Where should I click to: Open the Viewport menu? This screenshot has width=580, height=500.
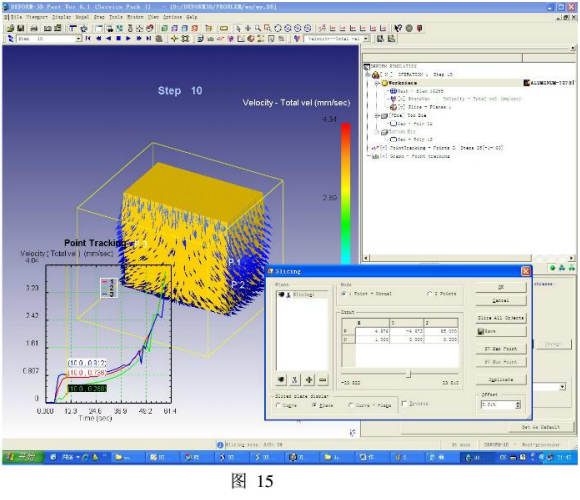37,17
